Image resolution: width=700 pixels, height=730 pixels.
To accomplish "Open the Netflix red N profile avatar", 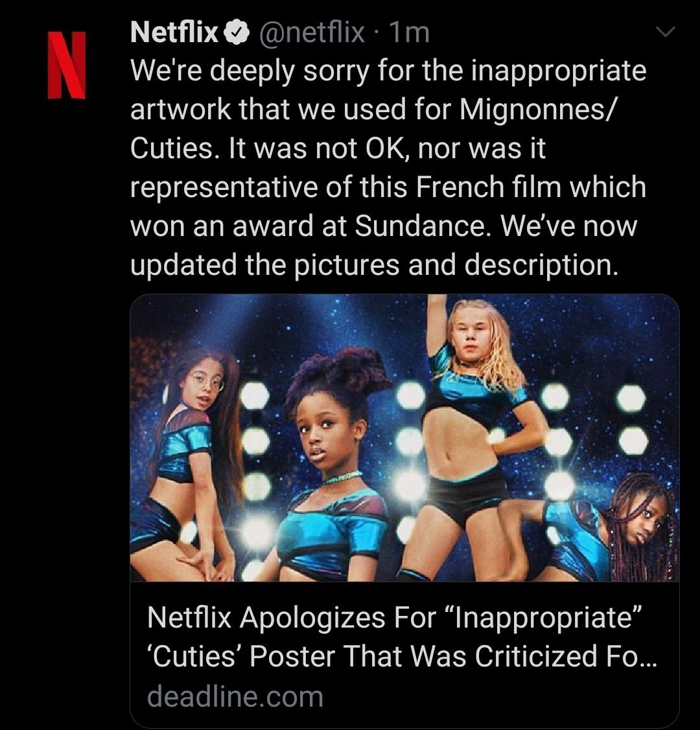I will (x=67, y=65).
